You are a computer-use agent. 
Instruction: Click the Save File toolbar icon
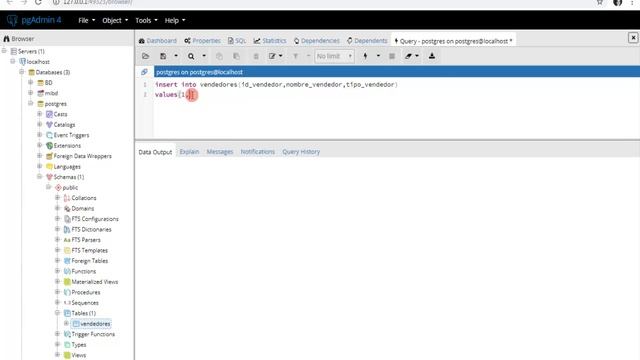(163, 56)
